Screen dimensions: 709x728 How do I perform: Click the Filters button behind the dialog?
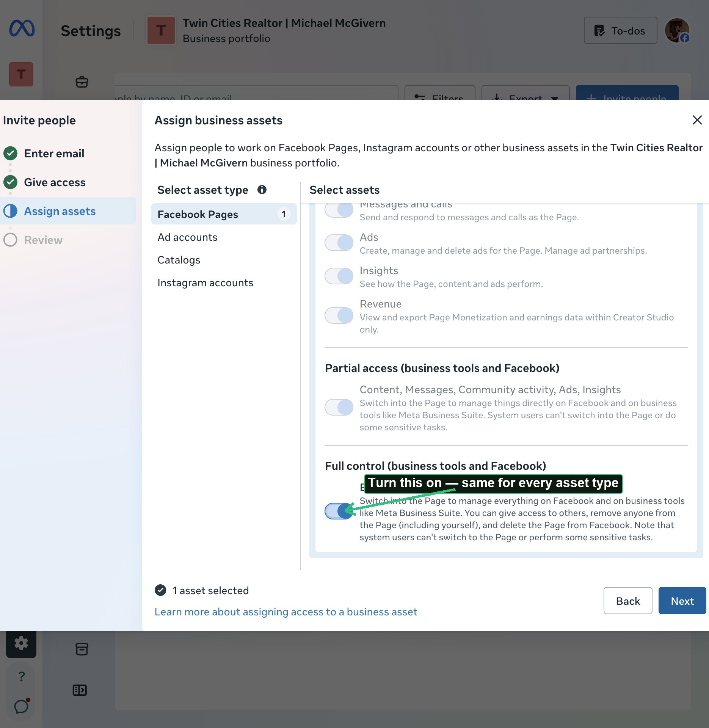pos(440,93)
